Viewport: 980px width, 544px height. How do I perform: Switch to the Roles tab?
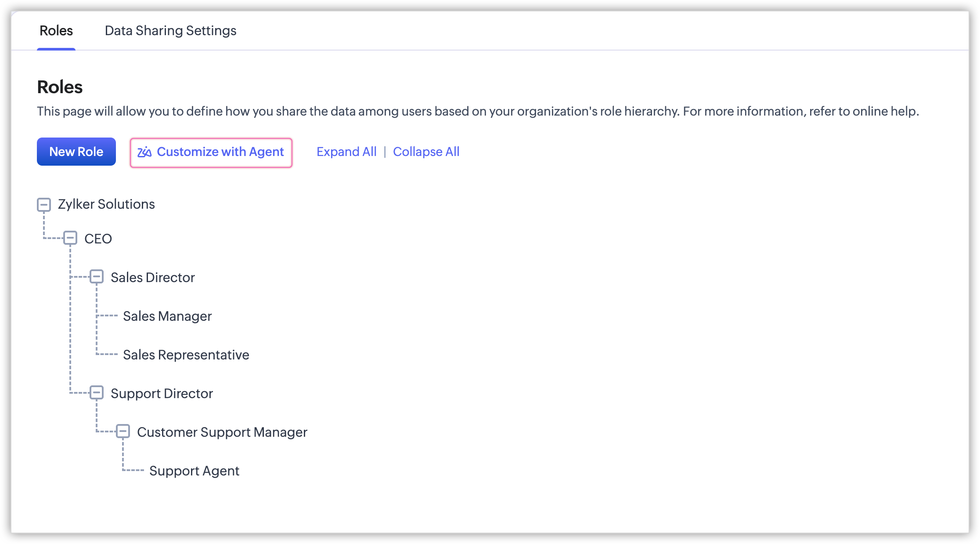tap(56, 31)
